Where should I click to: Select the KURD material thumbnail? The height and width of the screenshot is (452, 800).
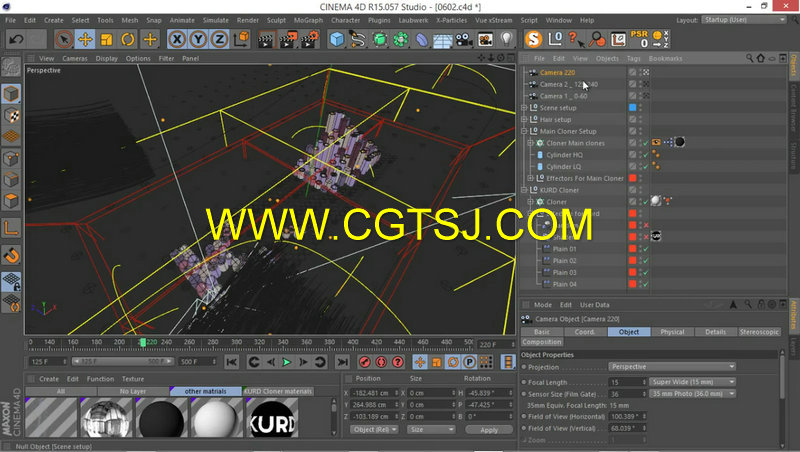pos(272,418)
